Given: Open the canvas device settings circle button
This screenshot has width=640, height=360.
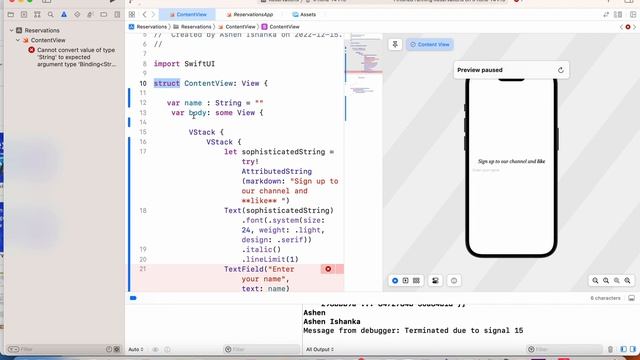Looking at the screenshot, I should pyautogui.click(x=454, y=281).
